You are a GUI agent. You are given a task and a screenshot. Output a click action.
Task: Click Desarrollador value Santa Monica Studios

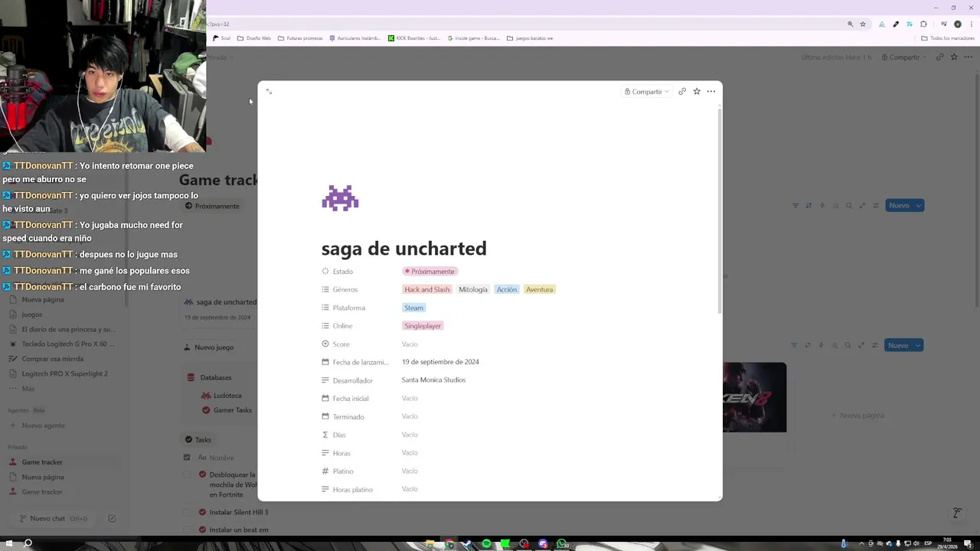433,380
